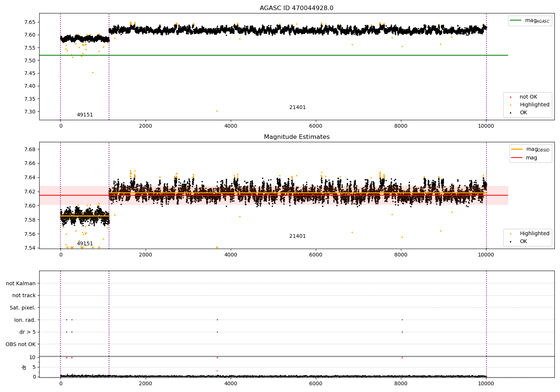Click the 7.65 y-axis tick in top plot
560x392 pixels.
[x=29, y=22]
